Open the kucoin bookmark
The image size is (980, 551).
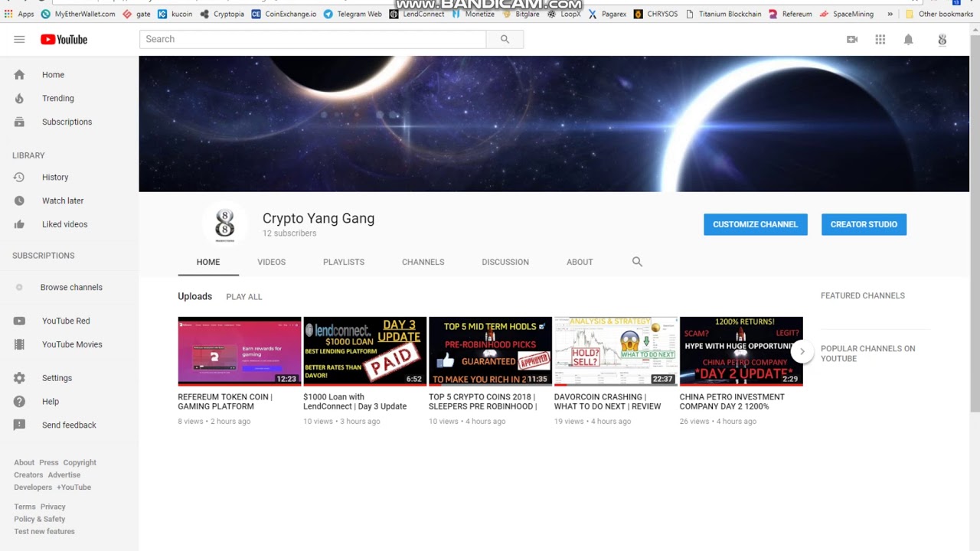point(175,14)
